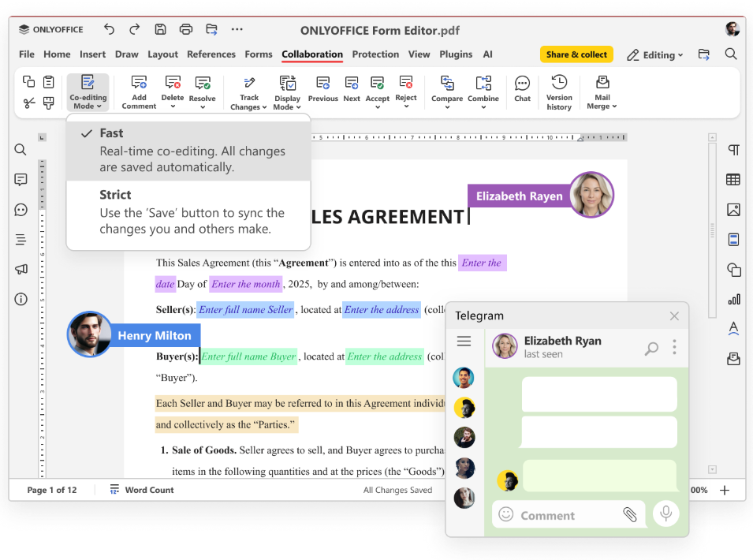Open the three-dots more options in title bar
The image size is (753, 560).
pos(237,29)
